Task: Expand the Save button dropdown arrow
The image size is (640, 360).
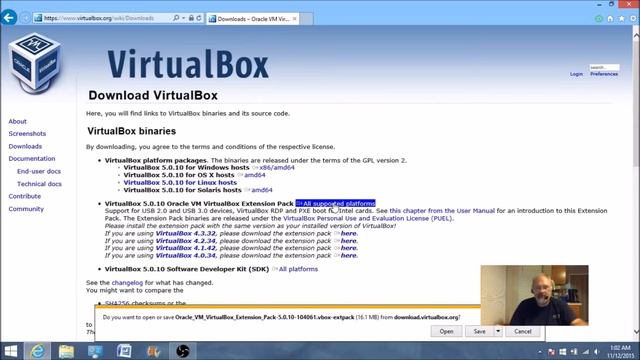Action: point(498,331)
